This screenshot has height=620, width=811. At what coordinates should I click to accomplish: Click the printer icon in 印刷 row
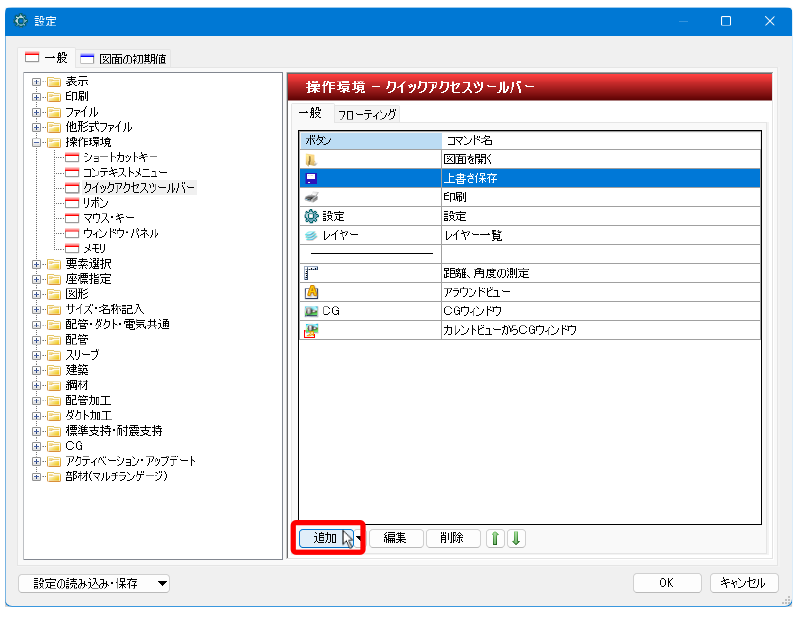coord(311,197)
